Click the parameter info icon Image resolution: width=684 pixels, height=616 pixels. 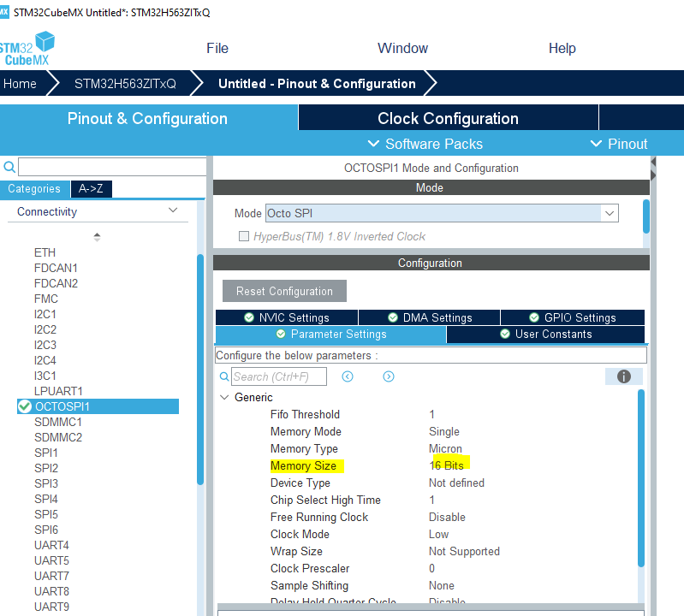pyautogui.click(x=624, y=376)
